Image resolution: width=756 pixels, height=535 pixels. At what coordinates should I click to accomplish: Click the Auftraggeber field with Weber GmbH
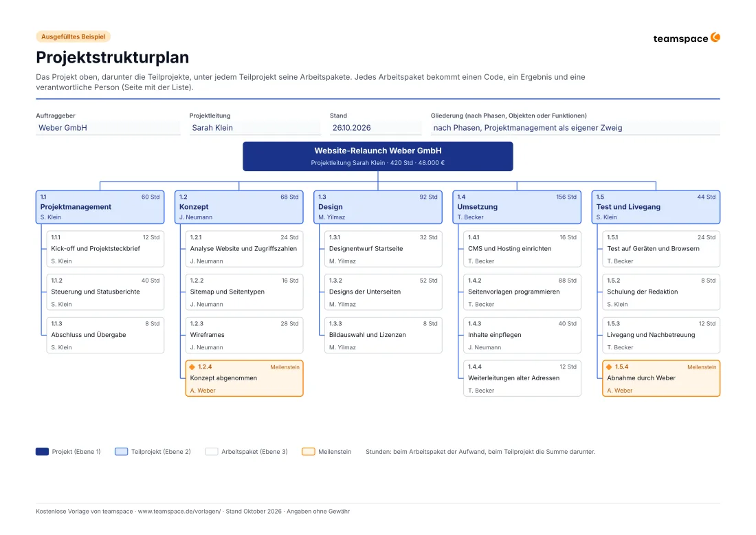(x=108, y=128)
